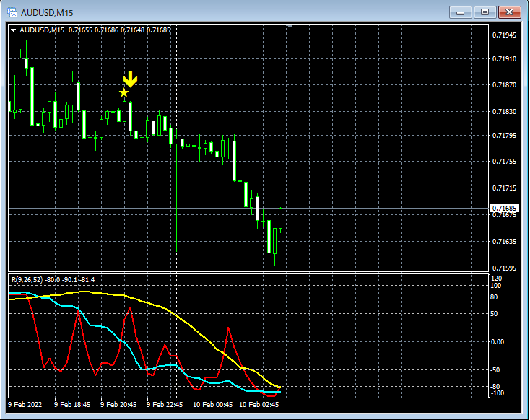Click indicator scale value 0.00

(x=498, y=342)
